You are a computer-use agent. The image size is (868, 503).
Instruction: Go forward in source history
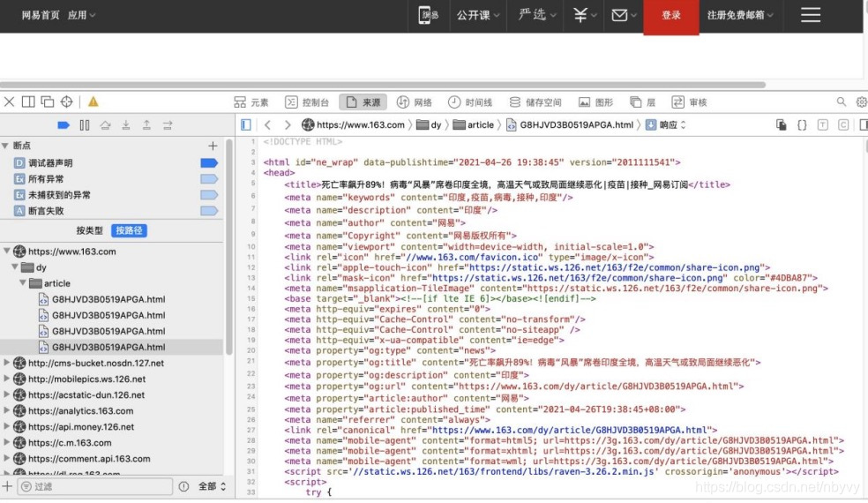pyautogui.click(x=288, y=125)
